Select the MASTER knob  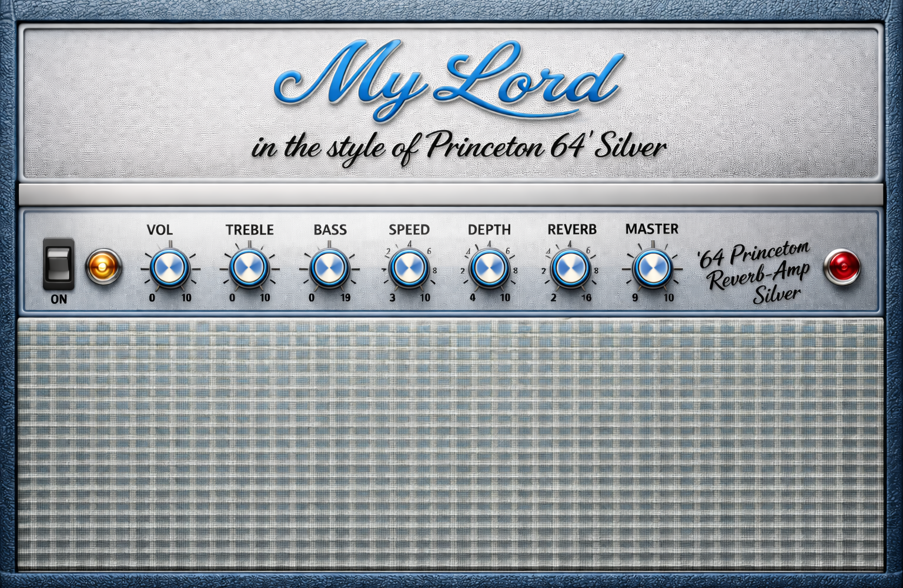[x=651, y=268]
